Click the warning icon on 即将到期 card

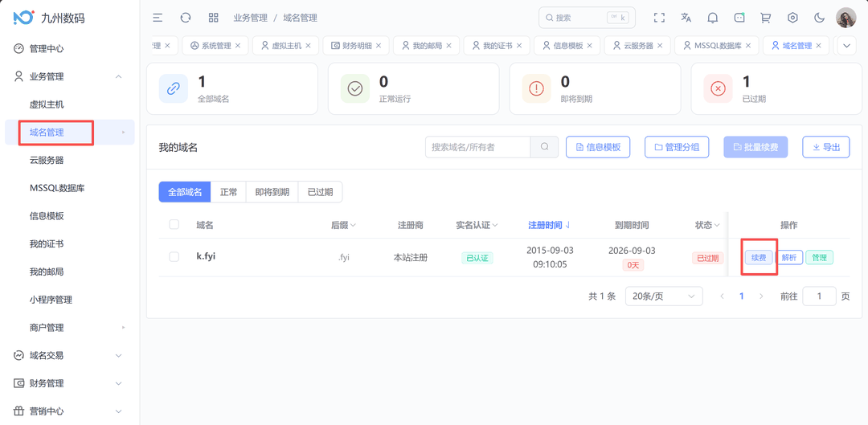click(536, 88)
